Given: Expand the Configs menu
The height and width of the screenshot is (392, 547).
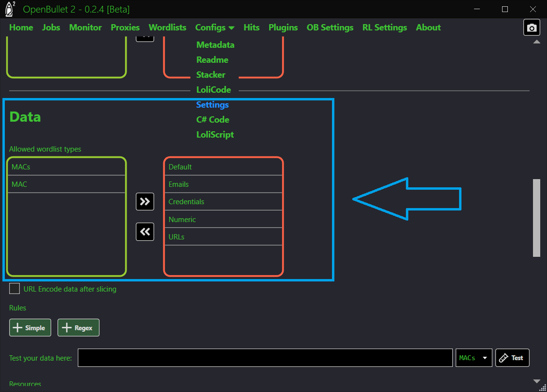Looking at the screenshot, I should [215, 28].
